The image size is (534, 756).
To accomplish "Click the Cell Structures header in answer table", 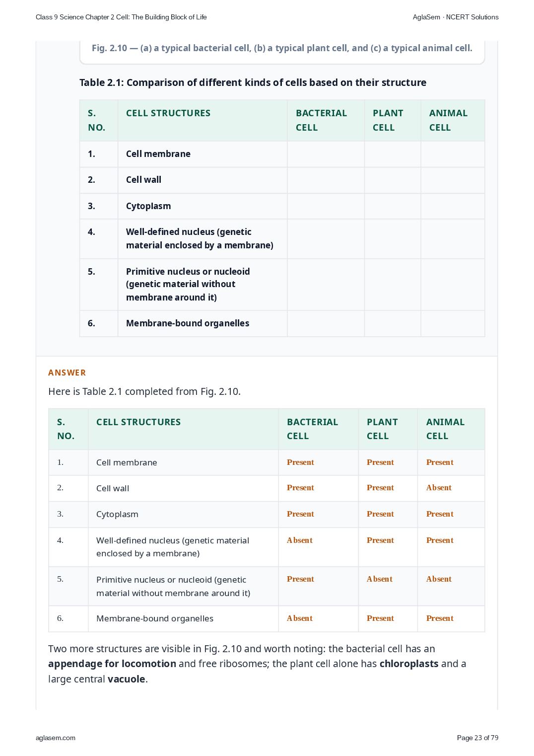I will click(138, 422).
